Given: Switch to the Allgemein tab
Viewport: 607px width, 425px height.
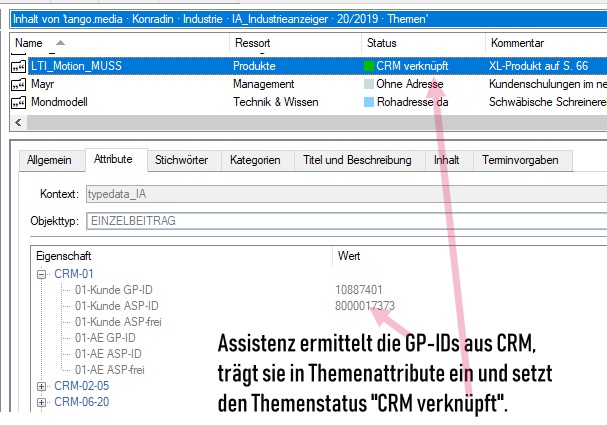Looking at the screenshot, I should tap(48, 161).
